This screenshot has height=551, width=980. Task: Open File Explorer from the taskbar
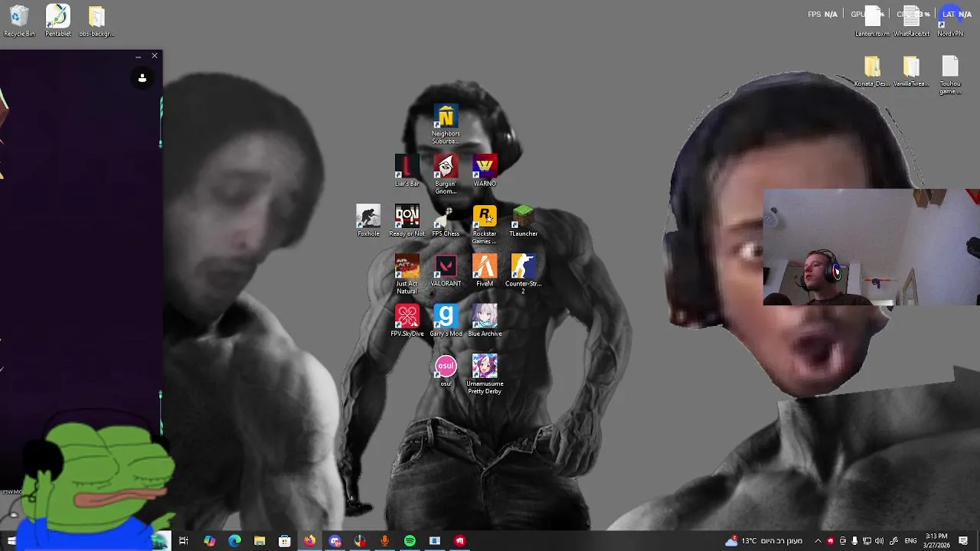click(x=260, y=541)
